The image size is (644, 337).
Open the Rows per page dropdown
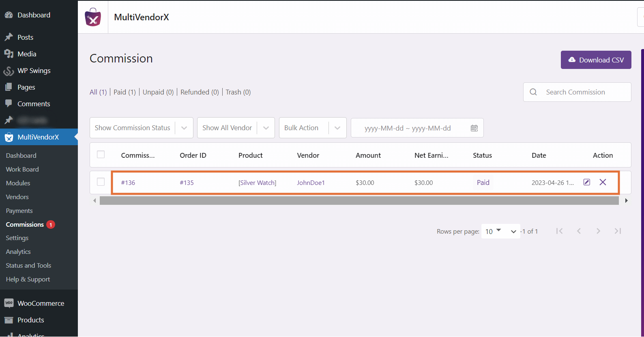(500, 231)
